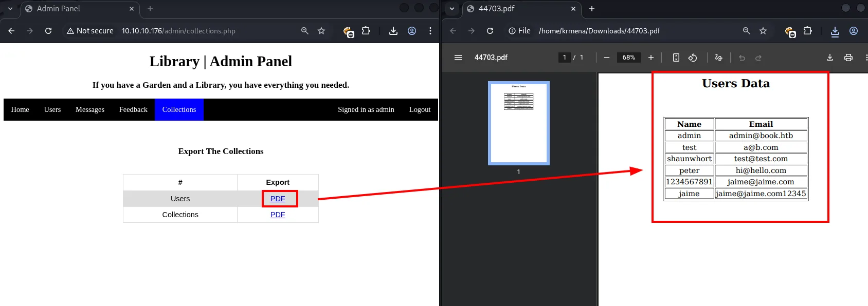Open downloads in the PDF window

tap(835, 31)
